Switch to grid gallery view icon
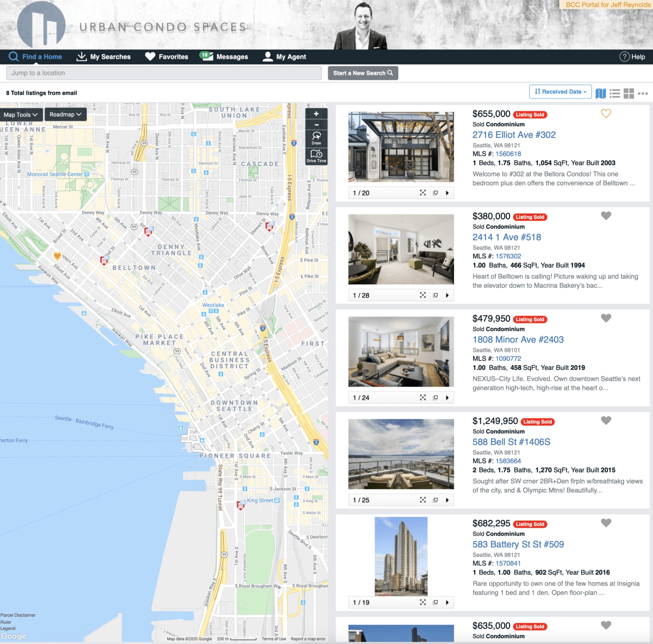This screenshot has height=644, width=653. tap(629, 93)
